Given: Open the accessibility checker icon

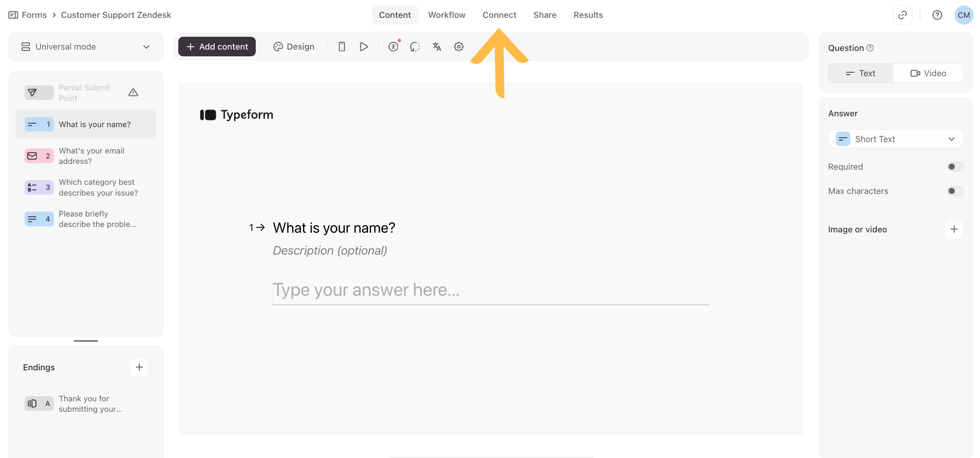Looking at the screenshot, I should [393, 47].
